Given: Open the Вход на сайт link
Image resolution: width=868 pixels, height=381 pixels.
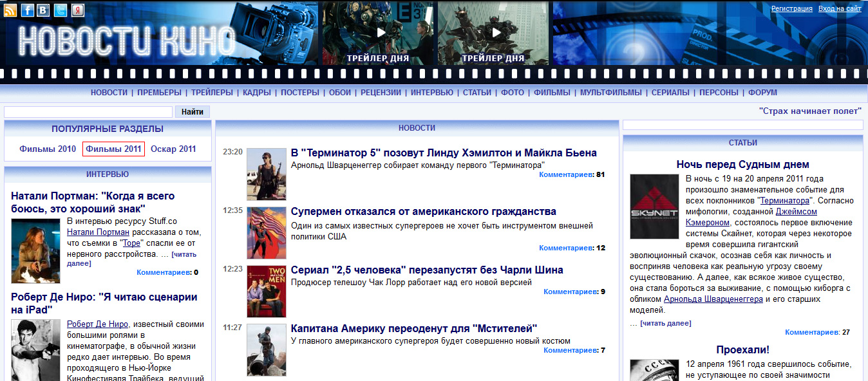Looking at the screenshot, I should tap(840, 9).
